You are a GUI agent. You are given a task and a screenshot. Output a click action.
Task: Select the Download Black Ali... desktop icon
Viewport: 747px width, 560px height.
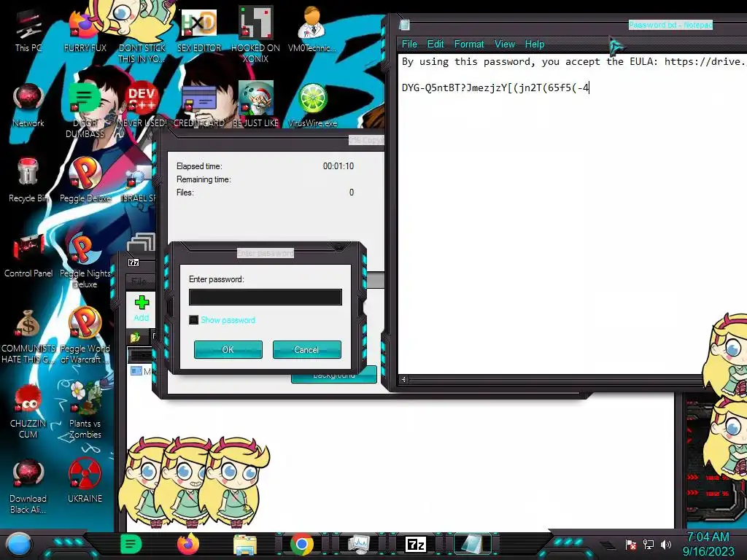[28, 486]
